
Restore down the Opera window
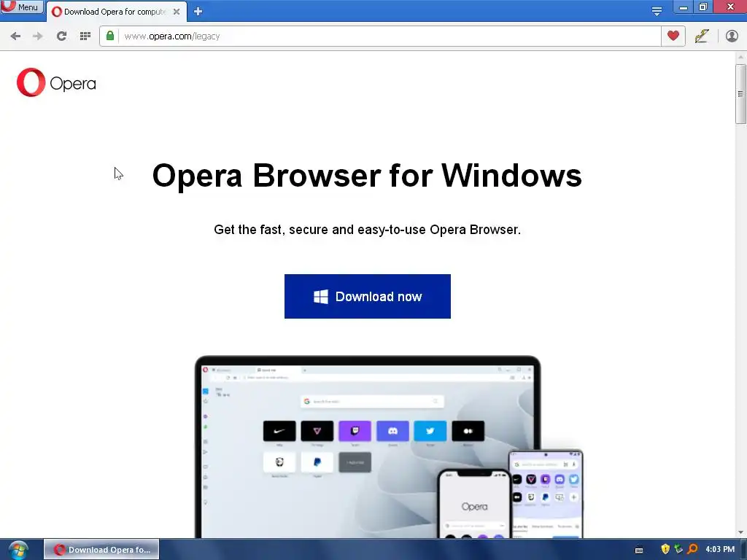[x=703, y=7]
